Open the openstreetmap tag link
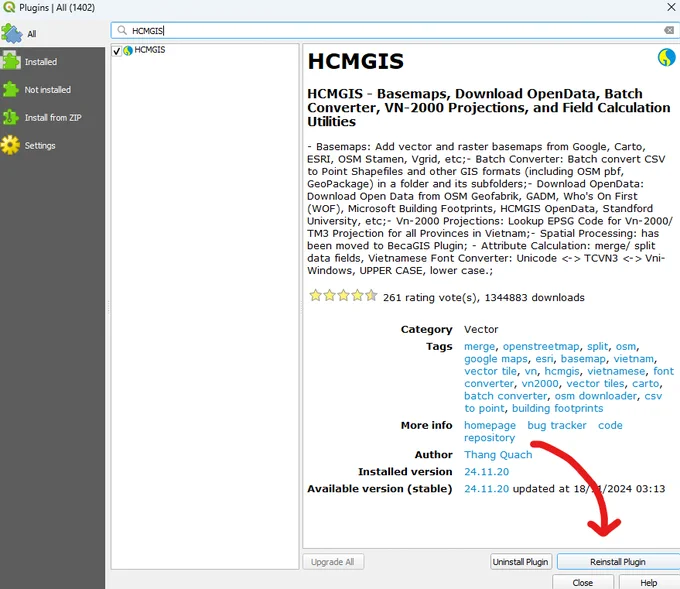 pos(541,347)
